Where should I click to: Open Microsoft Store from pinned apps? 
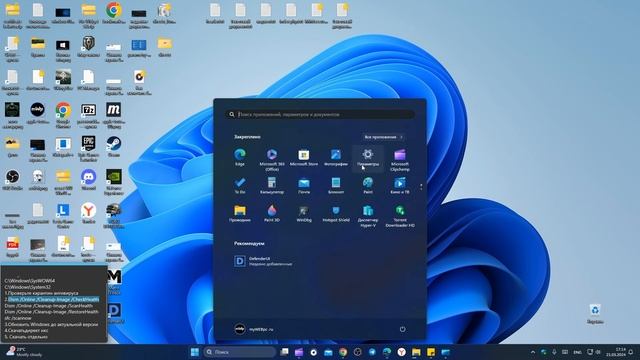tap(304, 158)
